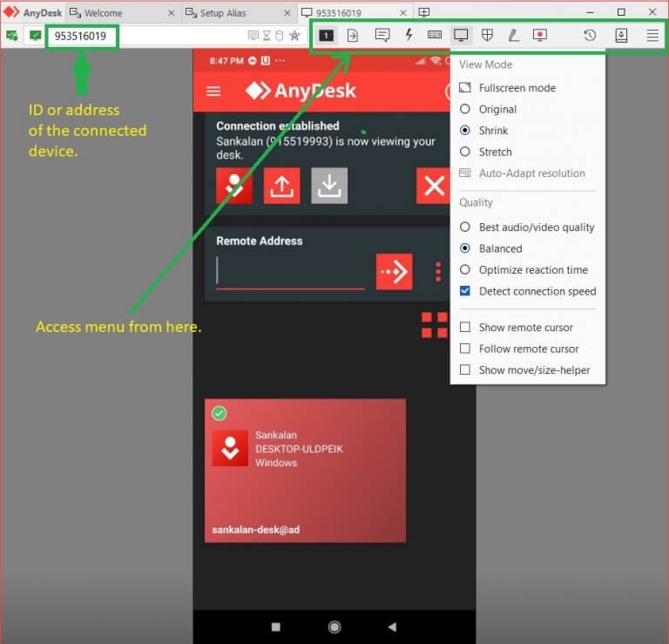669x644 pixels.
Task: Uncheck Detect connection speed
Action: click(465, 291)
